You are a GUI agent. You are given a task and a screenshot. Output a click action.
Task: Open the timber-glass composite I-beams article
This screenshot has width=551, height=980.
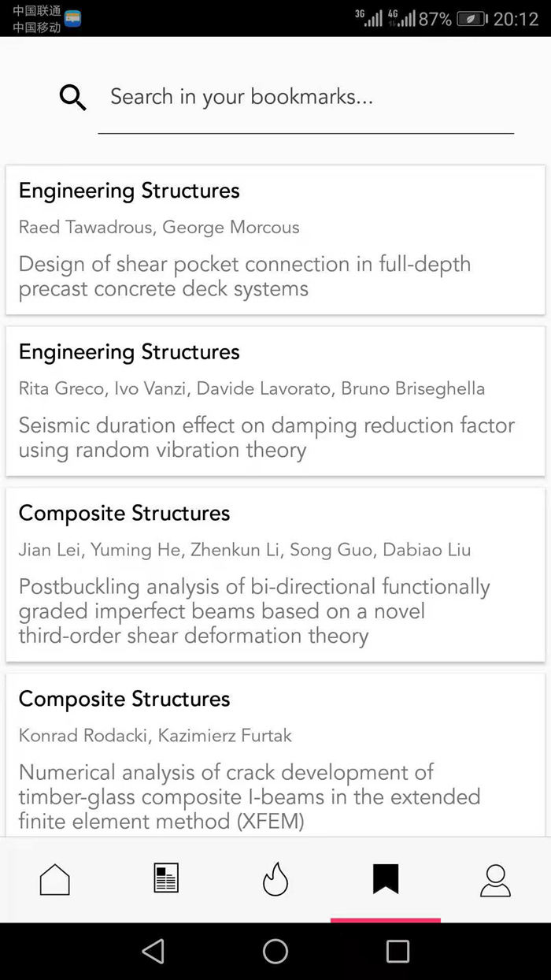click(250, 796)
